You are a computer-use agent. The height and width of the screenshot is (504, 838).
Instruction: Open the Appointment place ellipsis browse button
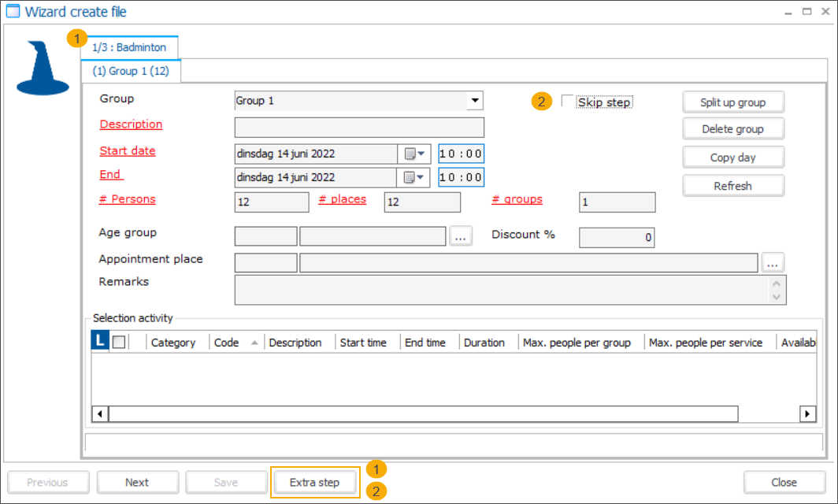coord(773,262)
